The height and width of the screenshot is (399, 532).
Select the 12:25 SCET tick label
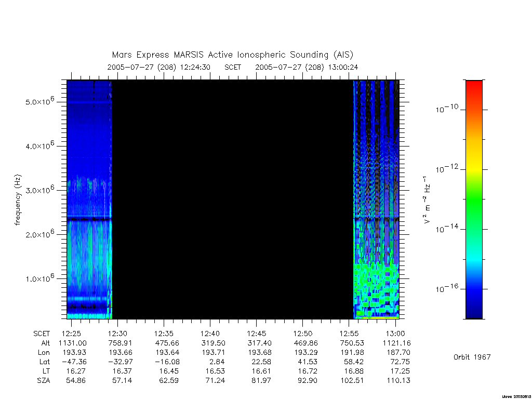(x=71, y=334)
